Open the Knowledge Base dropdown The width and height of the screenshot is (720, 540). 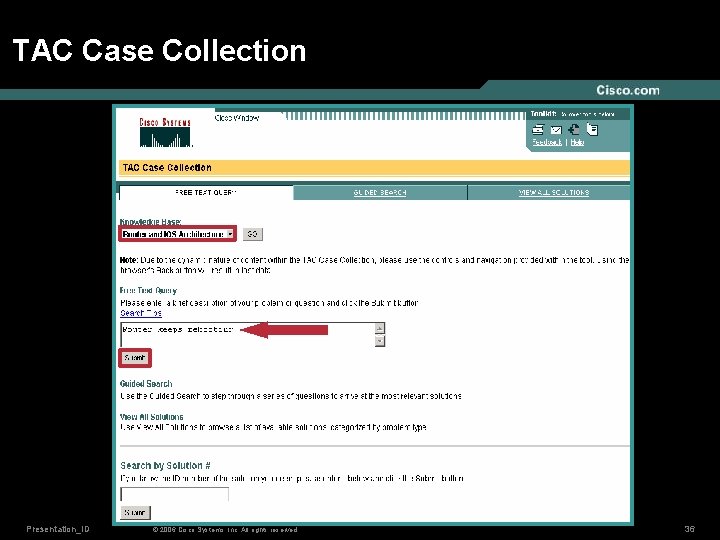coord(178,234)
